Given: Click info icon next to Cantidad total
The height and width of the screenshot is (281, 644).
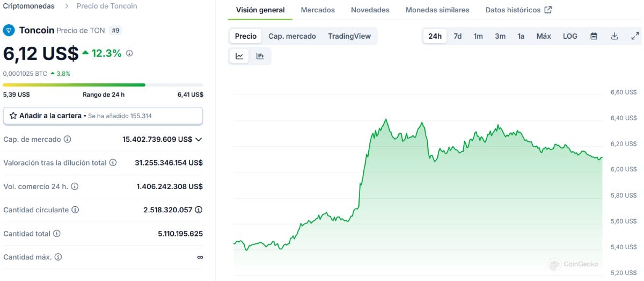Looking at the screenshot, I should tap(56, 234).
